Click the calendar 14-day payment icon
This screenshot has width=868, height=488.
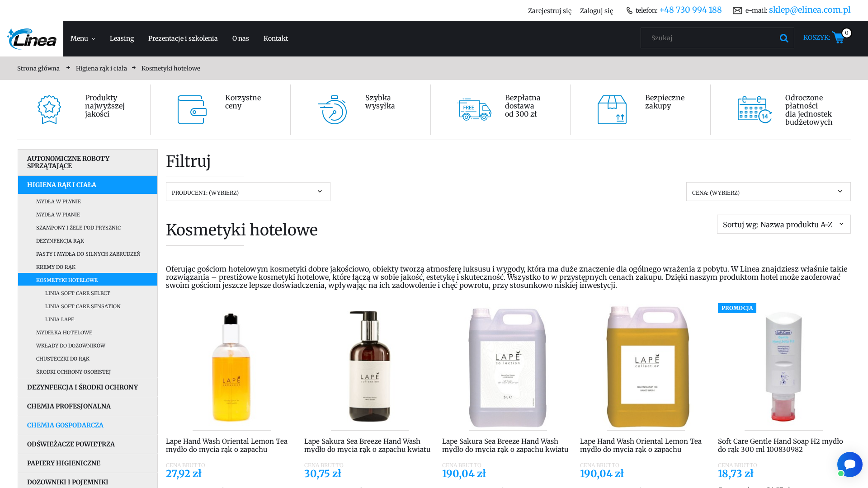click(x=755, y=109)
